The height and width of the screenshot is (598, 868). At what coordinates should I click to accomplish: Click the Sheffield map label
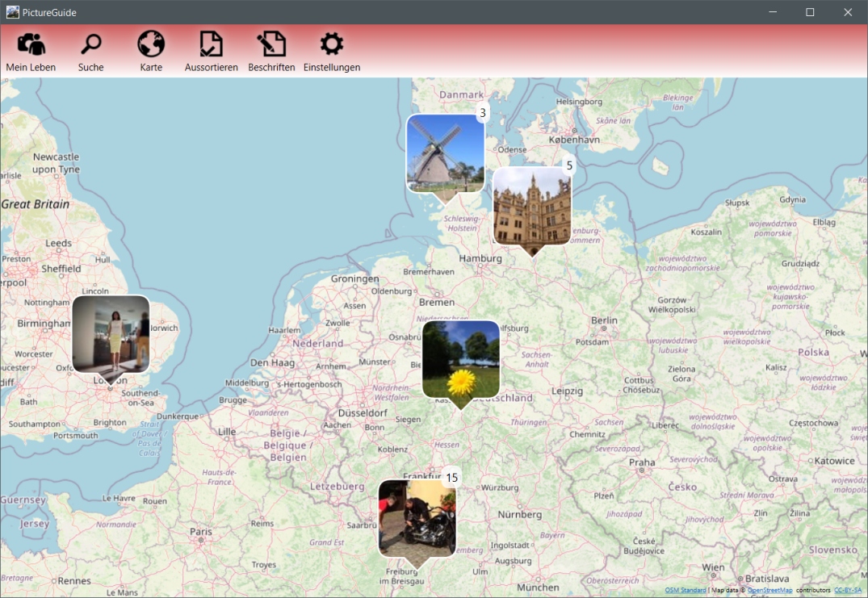[61, 268]
